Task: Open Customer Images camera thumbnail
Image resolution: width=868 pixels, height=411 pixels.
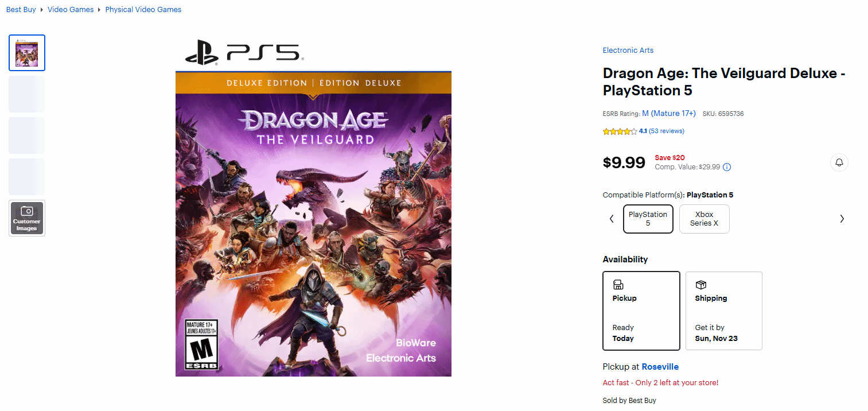Action: click(x=27, y=218)
